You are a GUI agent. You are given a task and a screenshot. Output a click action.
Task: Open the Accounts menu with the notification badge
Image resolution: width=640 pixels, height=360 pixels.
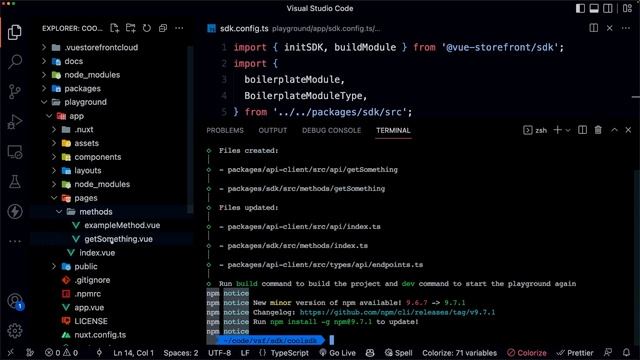15,302
